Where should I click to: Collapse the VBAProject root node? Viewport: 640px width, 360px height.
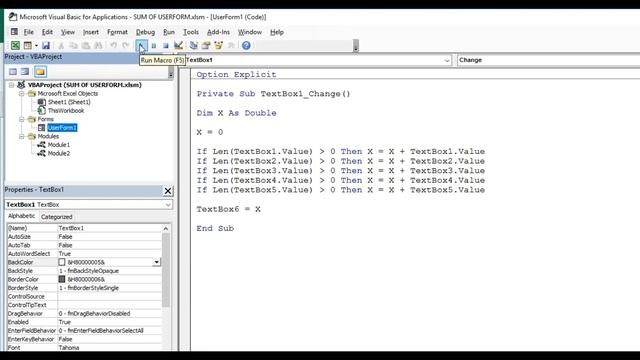pyautogui.click(x=11, y=85)
